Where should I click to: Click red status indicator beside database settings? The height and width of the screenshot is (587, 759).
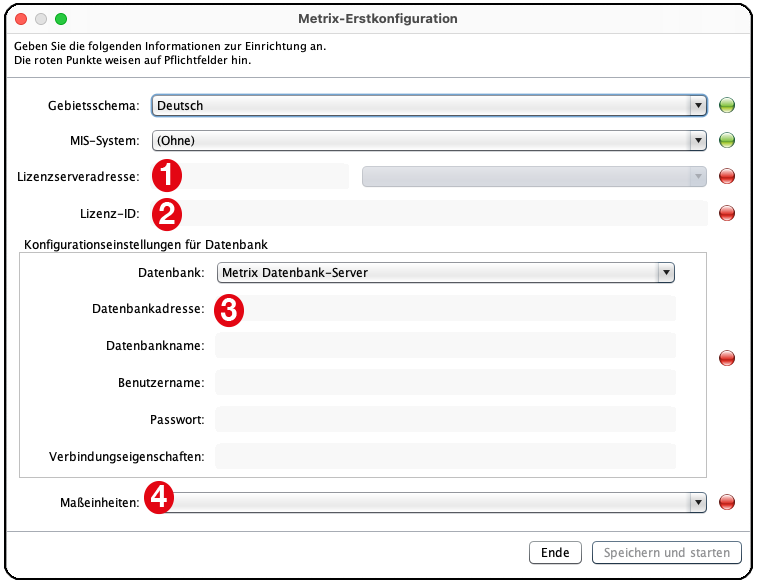coord(727,358)
